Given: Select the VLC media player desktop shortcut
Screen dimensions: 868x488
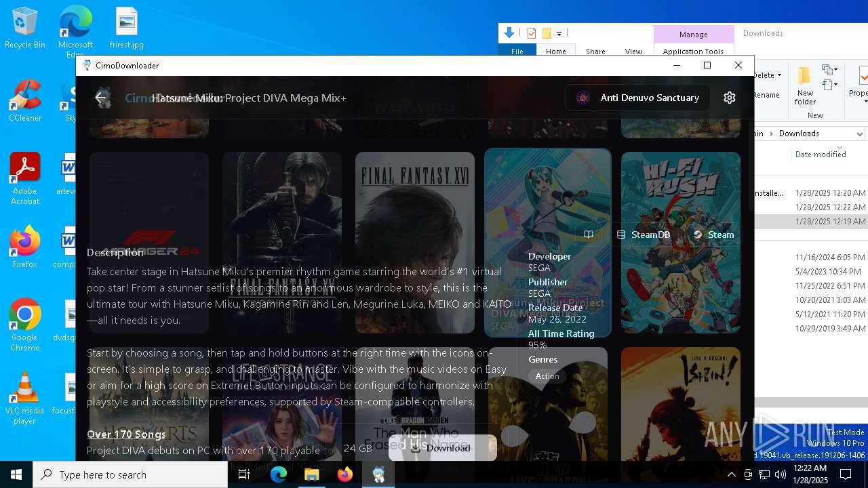Looking at the screenshot, I should point(25,399).
